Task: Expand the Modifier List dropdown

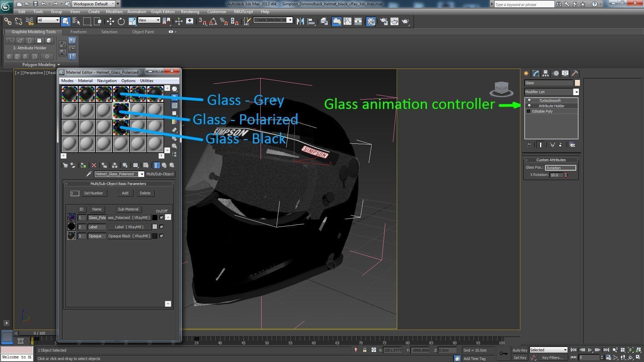Action: [576, 92]
